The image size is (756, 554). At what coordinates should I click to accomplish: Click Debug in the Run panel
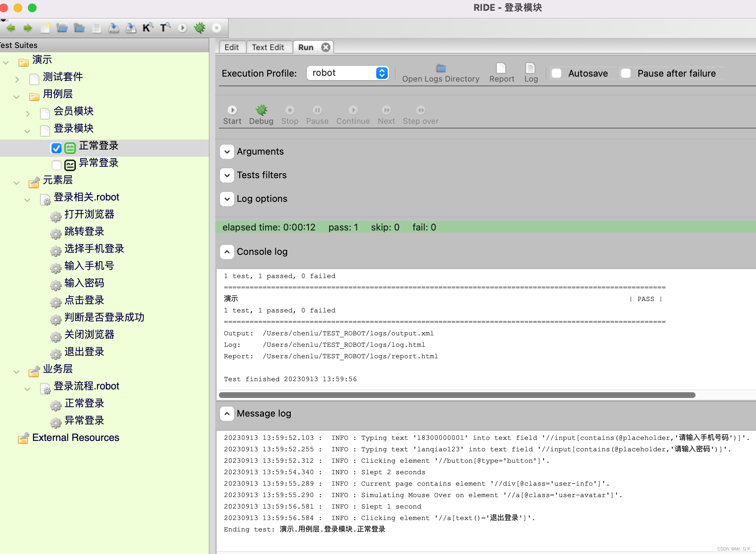coord(261,115)
